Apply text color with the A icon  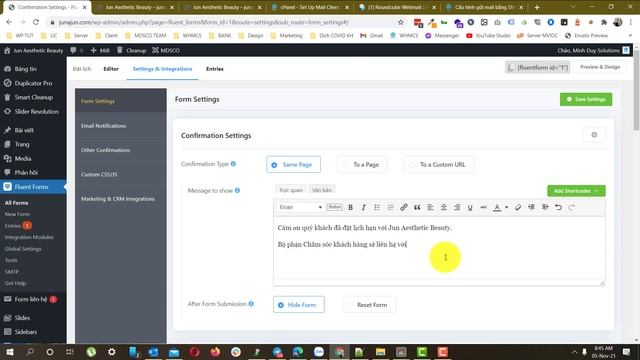(497, 207)
